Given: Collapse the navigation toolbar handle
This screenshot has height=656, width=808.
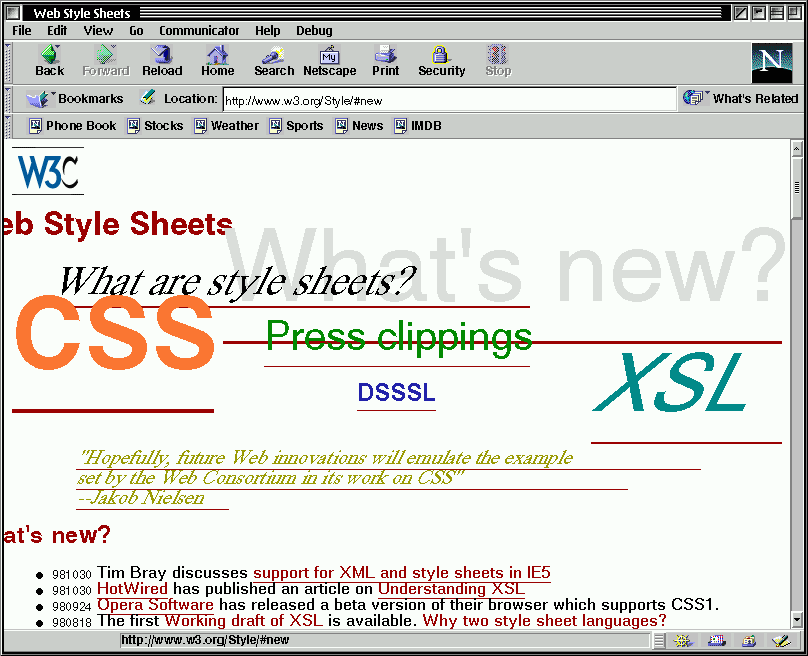Looking at the screenshot, I should point(7,63).
